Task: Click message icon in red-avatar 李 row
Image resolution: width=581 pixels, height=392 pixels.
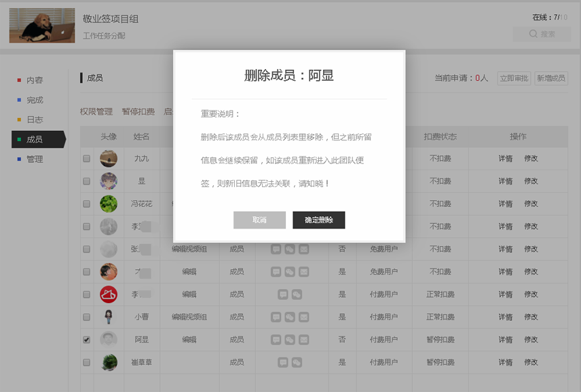Action: (x=283, y=294)
